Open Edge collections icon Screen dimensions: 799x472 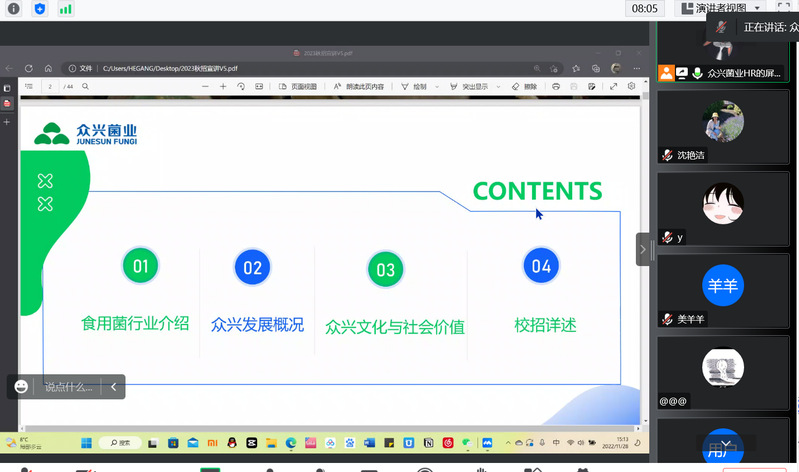pyautogui.click(x=596, y=68)
